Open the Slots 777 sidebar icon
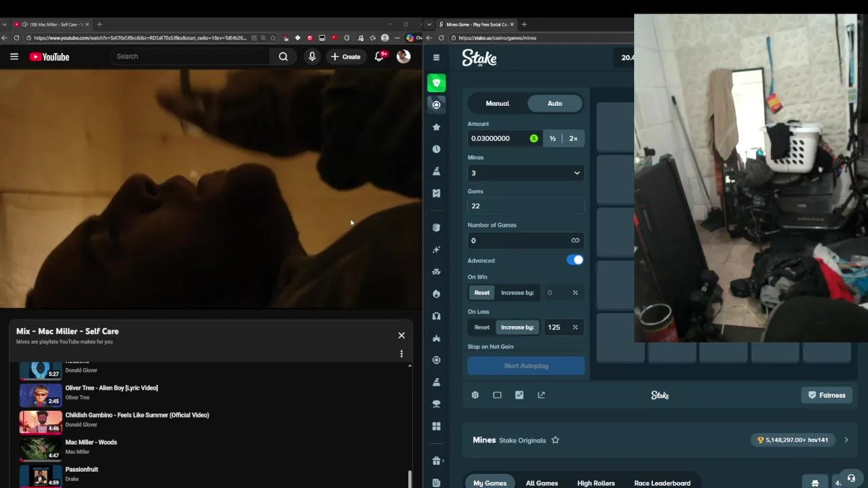The height and width of the screenshot is (488, 868). coord(437,272)
